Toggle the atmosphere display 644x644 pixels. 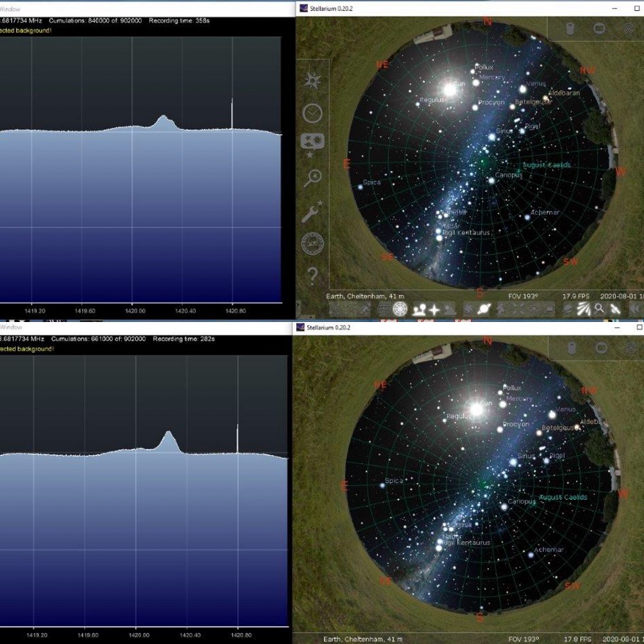448,310
